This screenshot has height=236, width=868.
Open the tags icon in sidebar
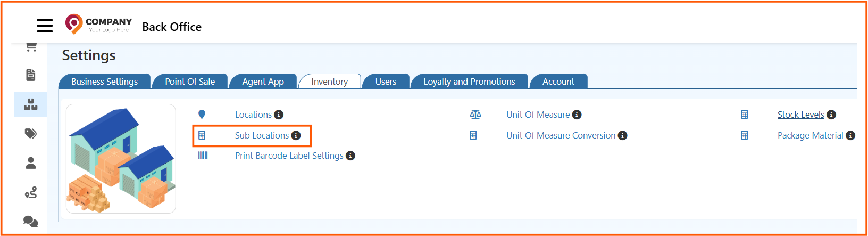(31, 133)
